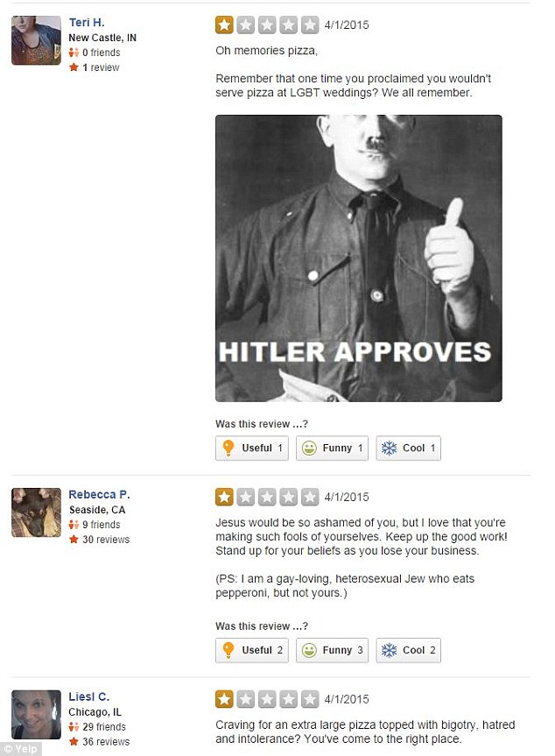Click the star rating on Teri H.'s review
555x756 pixels.
coord(267,25)
